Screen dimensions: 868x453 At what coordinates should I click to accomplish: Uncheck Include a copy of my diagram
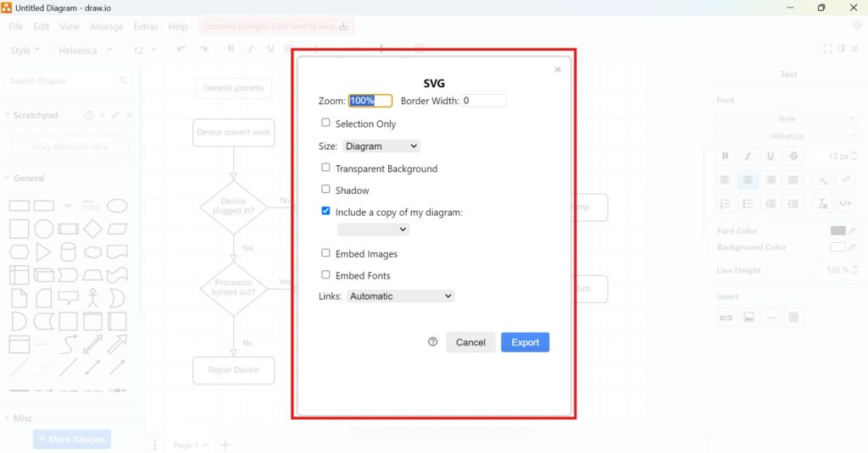click(x=325, y=212)
